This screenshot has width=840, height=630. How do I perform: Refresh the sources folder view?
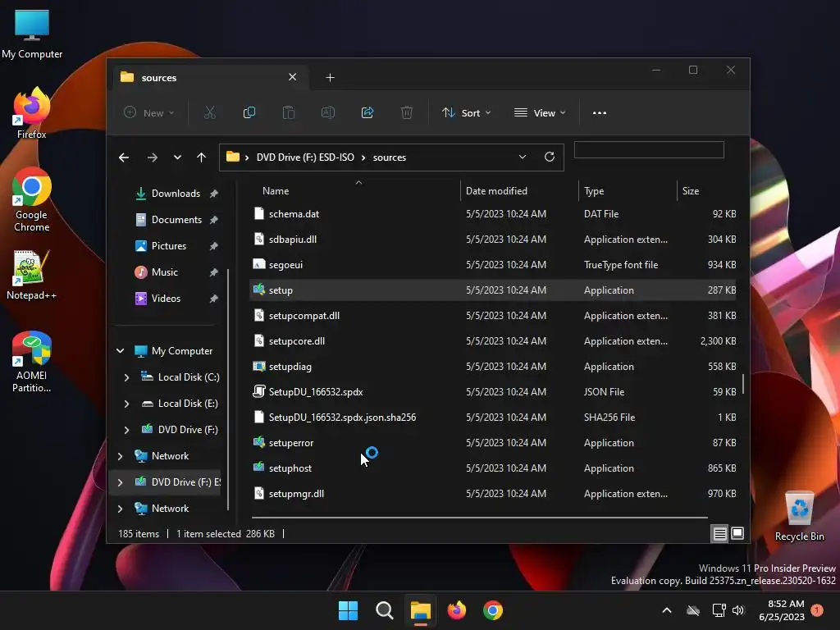click(x=549, y=157)
